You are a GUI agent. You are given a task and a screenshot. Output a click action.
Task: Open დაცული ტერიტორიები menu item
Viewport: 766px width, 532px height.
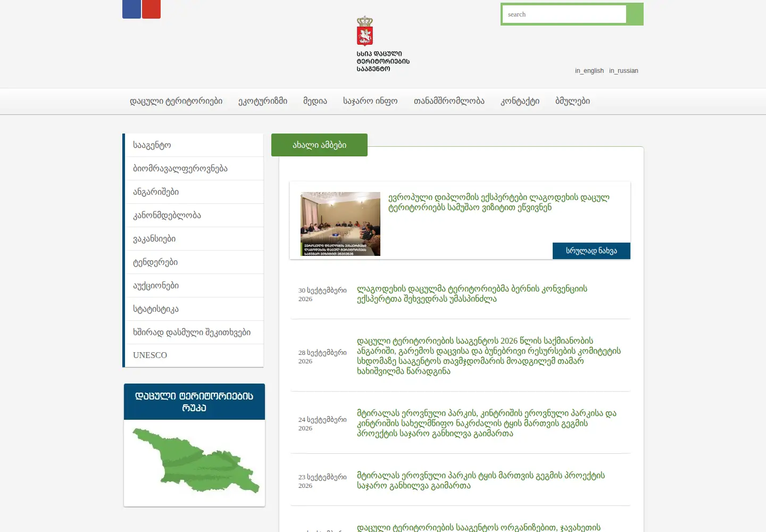point(176,101)
